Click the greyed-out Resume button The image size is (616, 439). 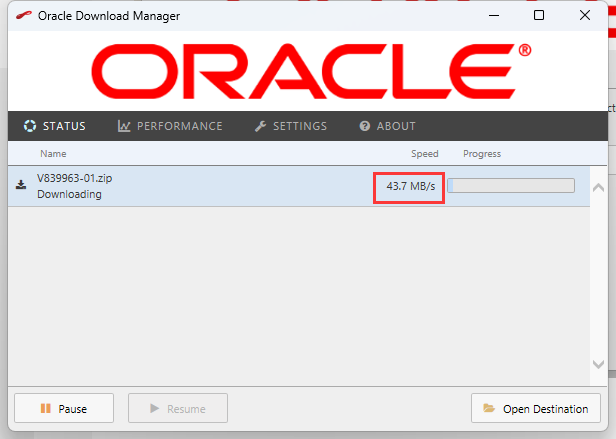tap(178, 408)
